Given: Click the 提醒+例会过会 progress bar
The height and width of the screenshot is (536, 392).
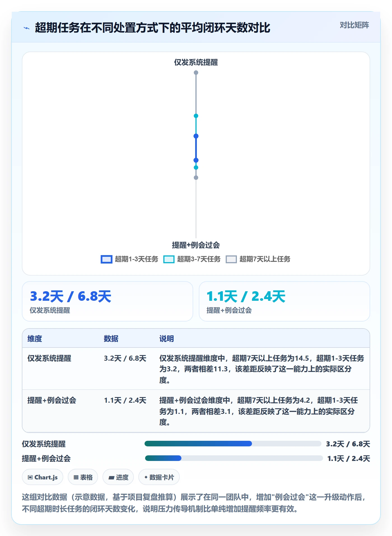Looking at the screenshot, I should pyautogui.click(x=234, y=458).
